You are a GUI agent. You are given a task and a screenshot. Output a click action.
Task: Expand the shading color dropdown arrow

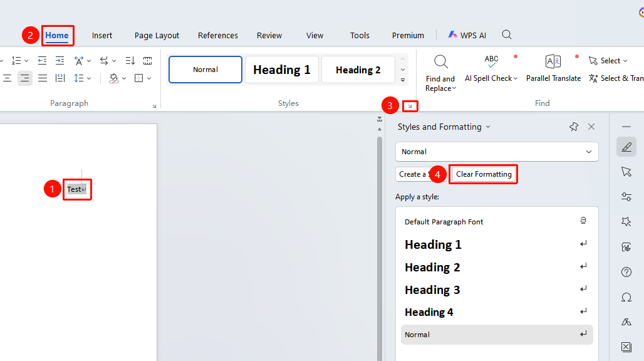click(124, 78)
